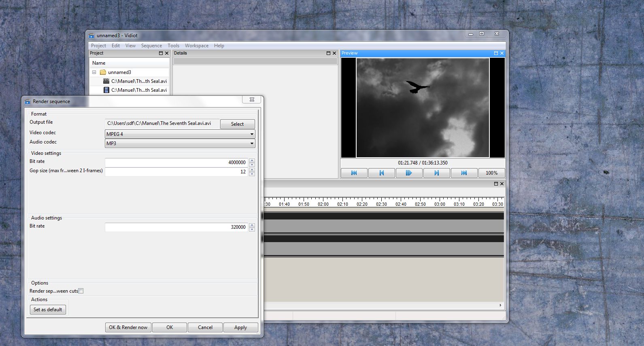Decrease audio bit rate with down arrow
This screenshot has height=346, width=644.
coord(252,230)
